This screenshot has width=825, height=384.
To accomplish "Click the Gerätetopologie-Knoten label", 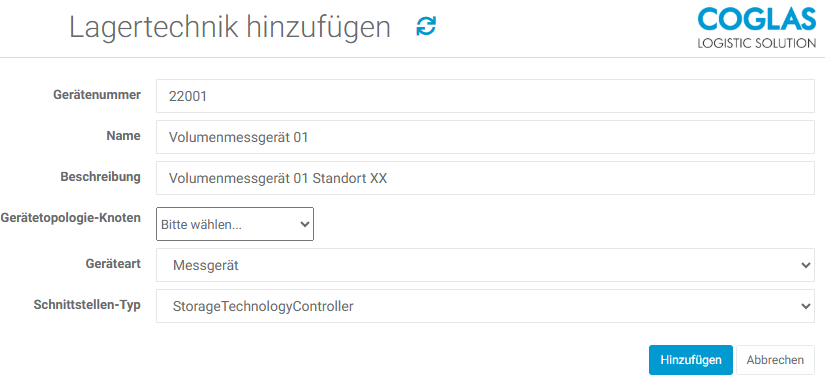I will (x=71, y=218).
